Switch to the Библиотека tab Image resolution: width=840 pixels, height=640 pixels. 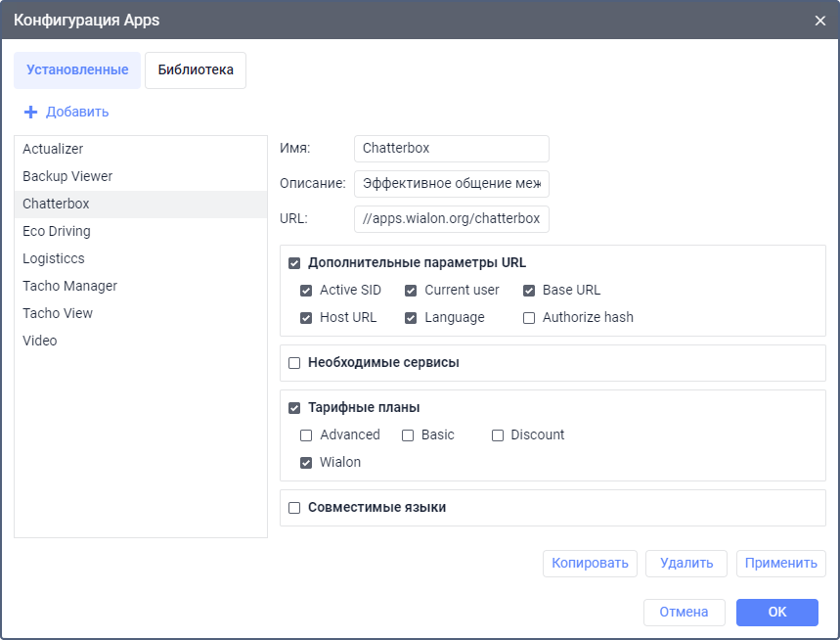tap(196, 70)
